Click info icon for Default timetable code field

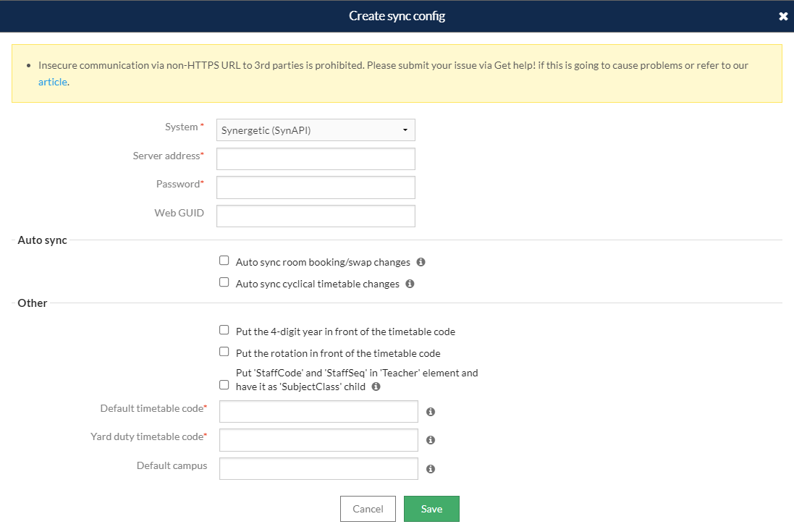431,412
